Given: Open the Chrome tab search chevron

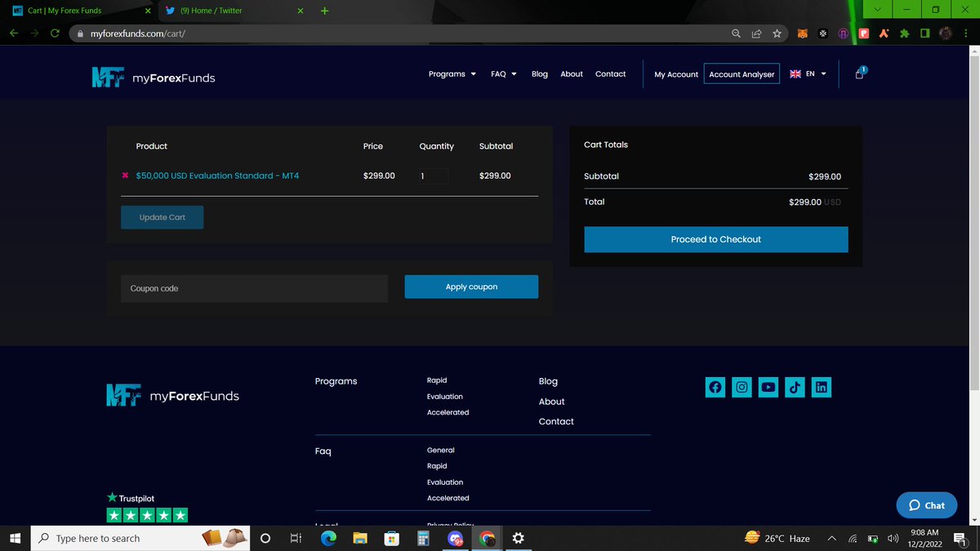Looking at the screenshot, I should (x=877, y=11).
